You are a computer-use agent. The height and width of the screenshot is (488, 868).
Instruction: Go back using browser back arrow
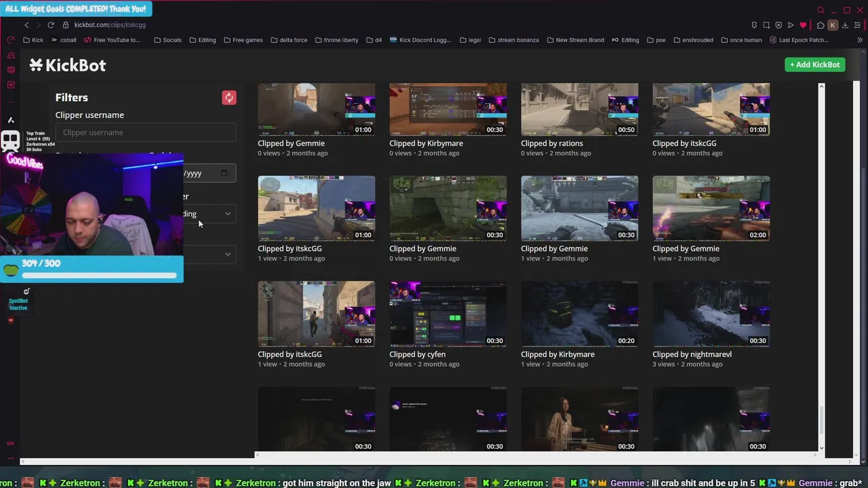coord(26,25)
